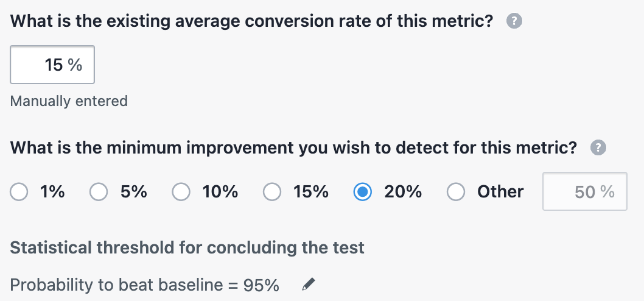Click the custom Other percentage input box
Viewport: 644px width, 301px height.
[584, 192]
